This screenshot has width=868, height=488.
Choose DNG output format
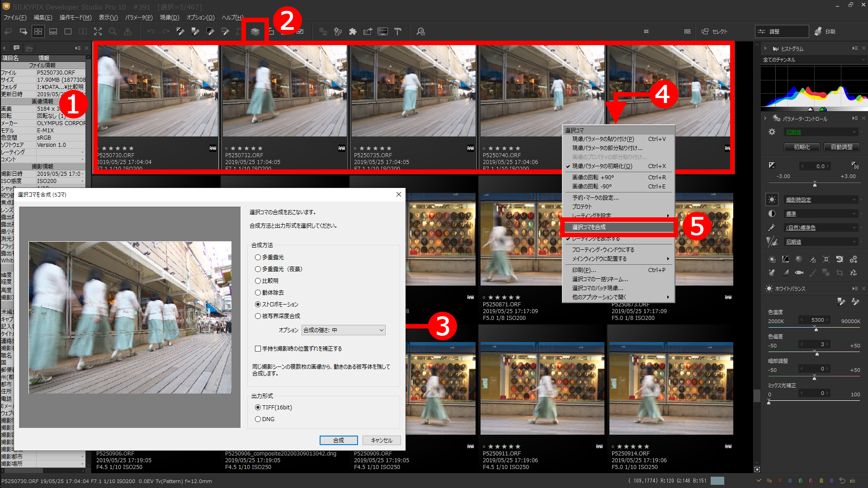pos(258,419)
